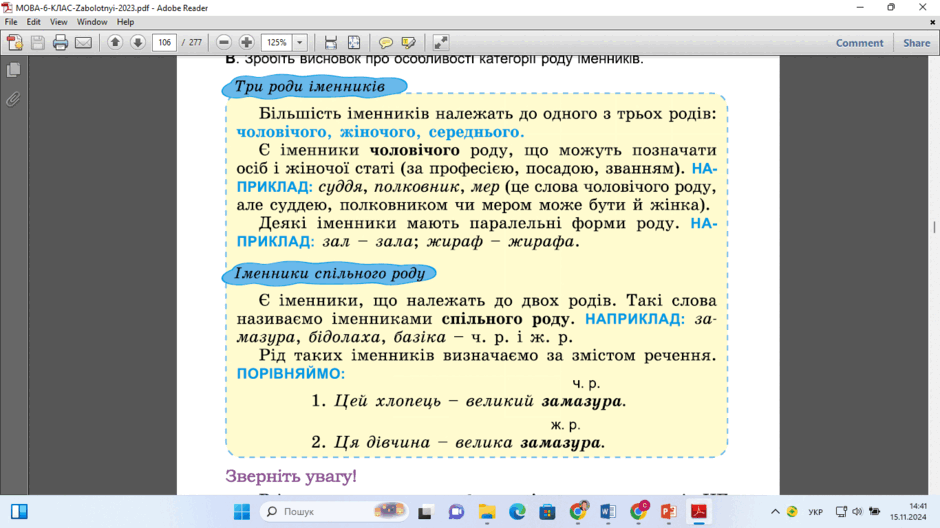Switch to Word in taskbar
The image size is (940, 528).
click(x=608, y=512)
